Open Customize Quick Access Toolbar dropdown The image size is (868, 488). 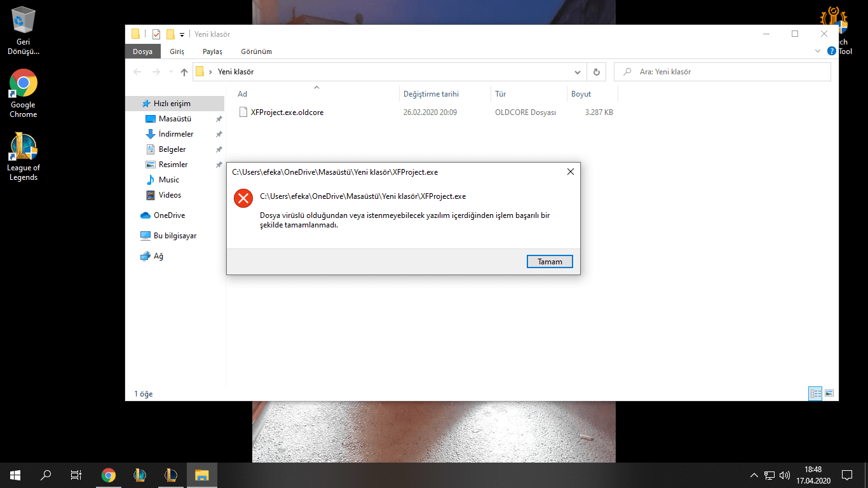tap(182, 34)
